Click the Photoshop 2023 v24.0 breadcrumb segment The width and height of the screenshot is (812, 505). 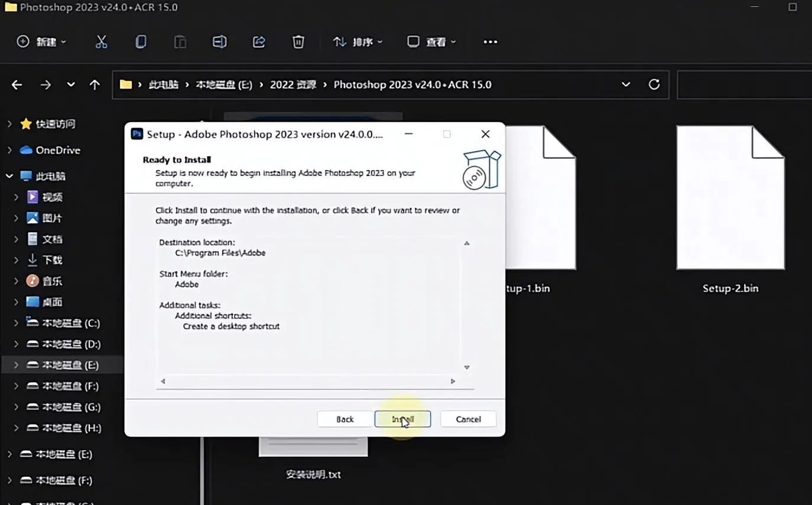[413, 84]
